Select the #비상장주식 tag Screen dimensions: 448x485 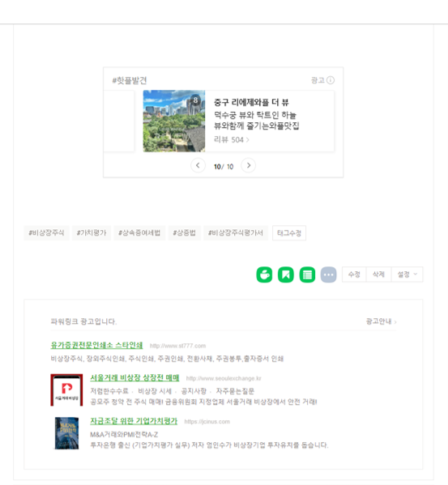click(x=46, y=233)
